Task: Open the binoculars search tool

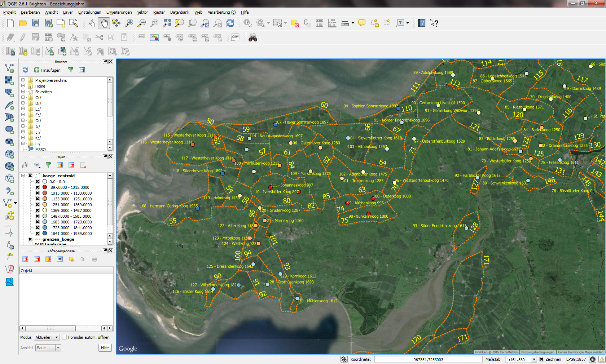Action: 253,37
